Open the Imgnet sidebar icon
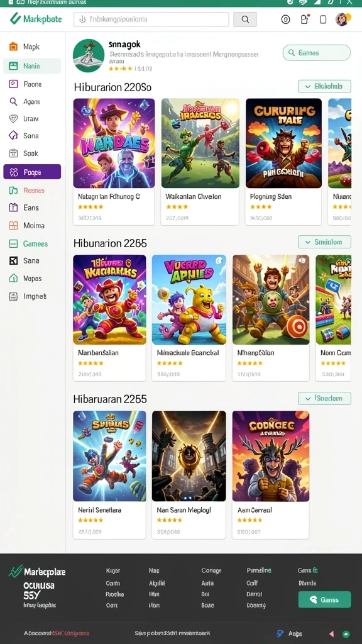 coord(14,296)
